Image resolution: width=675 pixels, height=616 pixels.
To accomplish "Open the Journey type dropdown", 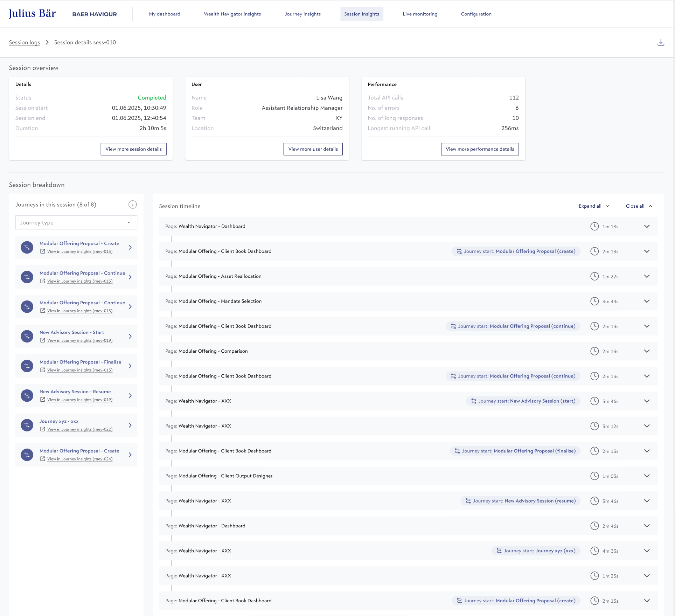I will click(x=76, y=223).
